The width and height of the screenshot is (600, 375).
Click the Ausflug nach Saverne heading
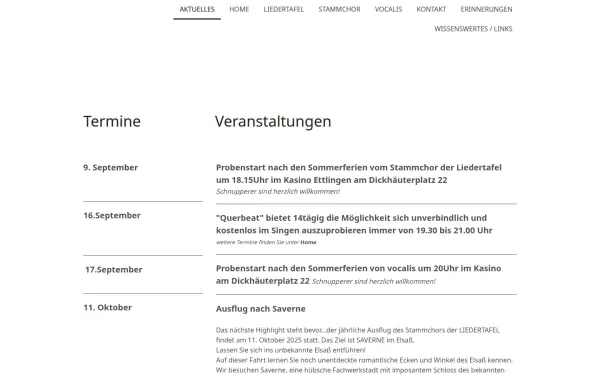click(261, 309)
